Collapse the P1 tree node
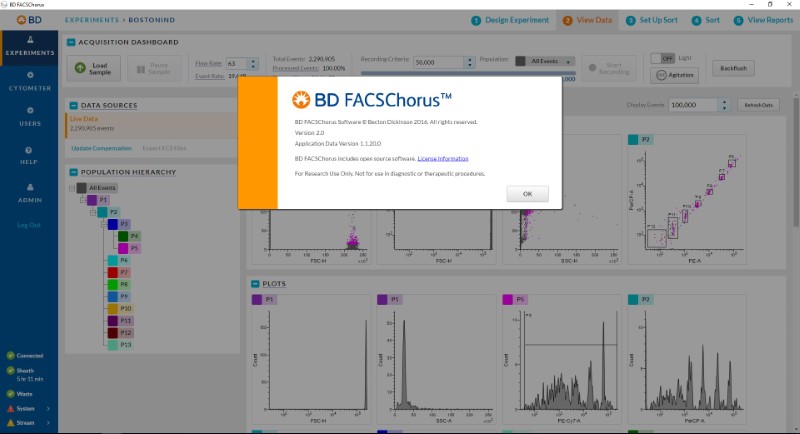The image size is (800, 434). (x=83, y=200)
